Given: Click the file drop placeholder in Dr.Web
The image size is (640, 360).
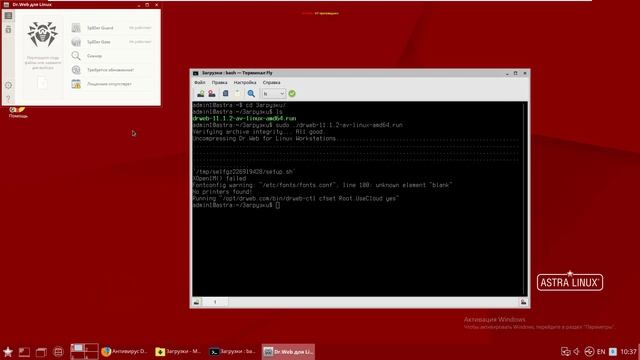Looking at the screenshot, I should click(42, 83).
